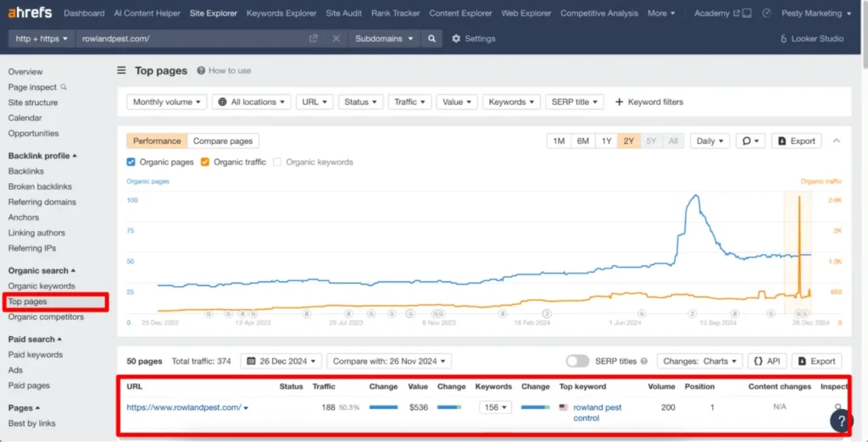Expand the Subdomains mode dropdown
Viewport: 868px width, 442px height.
(x=384, y=39)
